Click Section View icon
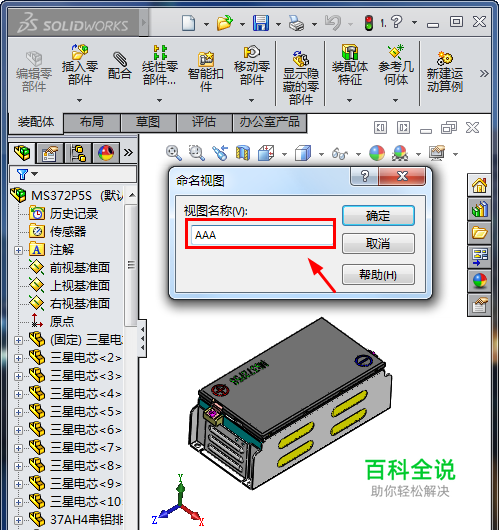The height and width of the screenshot is (530, 499). 243,153
